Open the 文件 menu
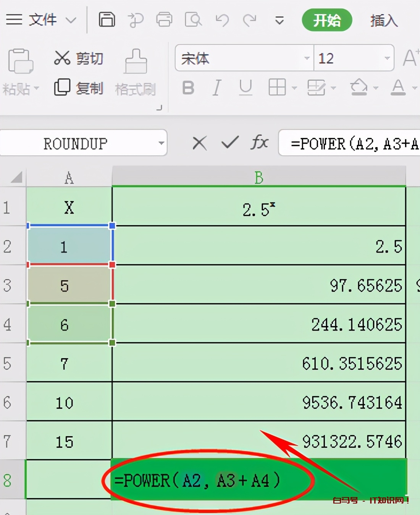Viewport: 420px width, 515px height. [x=42, y=19]
